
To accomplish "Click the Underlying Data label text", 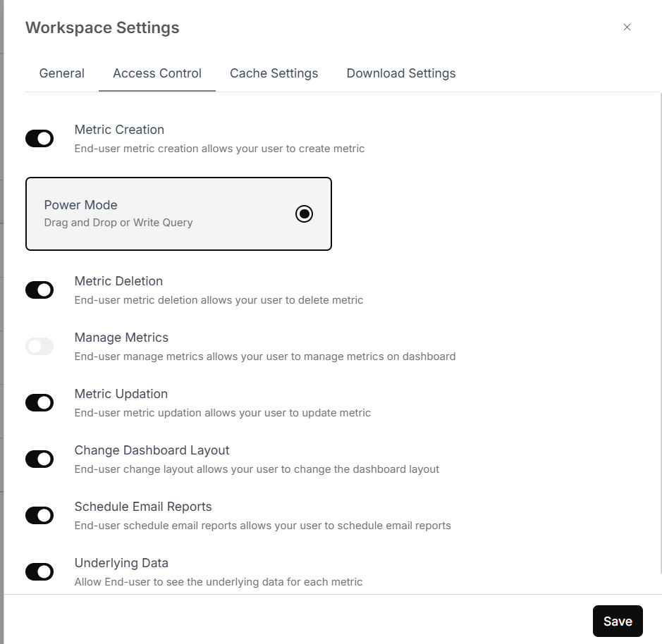I will (x=121, y=563).
